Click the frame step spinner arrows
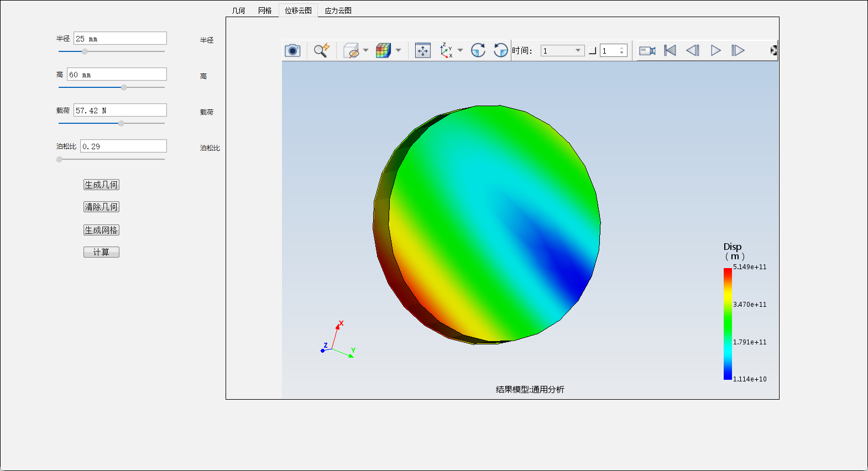This screenshot has height=471, width=868. (x=622, y=51)
